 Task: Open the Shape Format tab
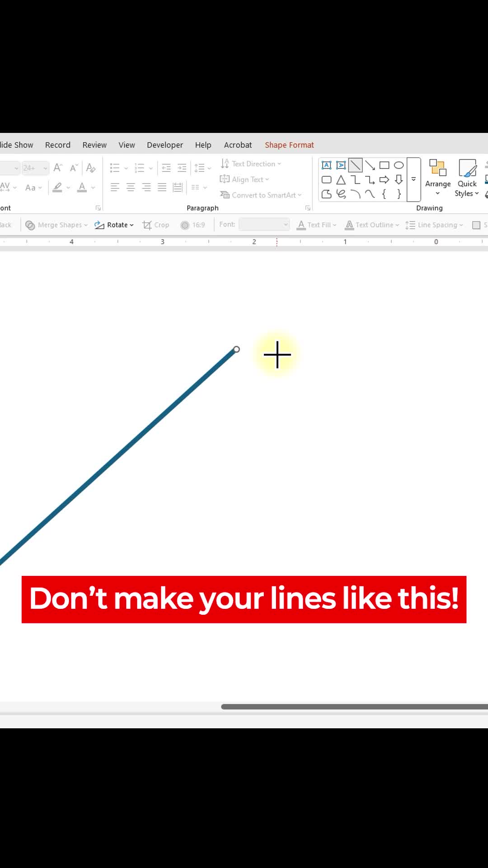pos(289,145)
